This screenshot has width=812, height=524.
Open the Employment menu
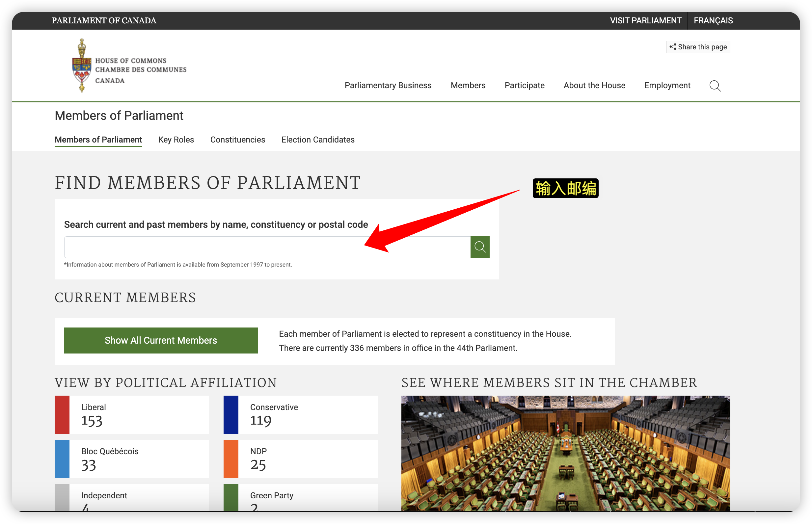pos(667,85)
